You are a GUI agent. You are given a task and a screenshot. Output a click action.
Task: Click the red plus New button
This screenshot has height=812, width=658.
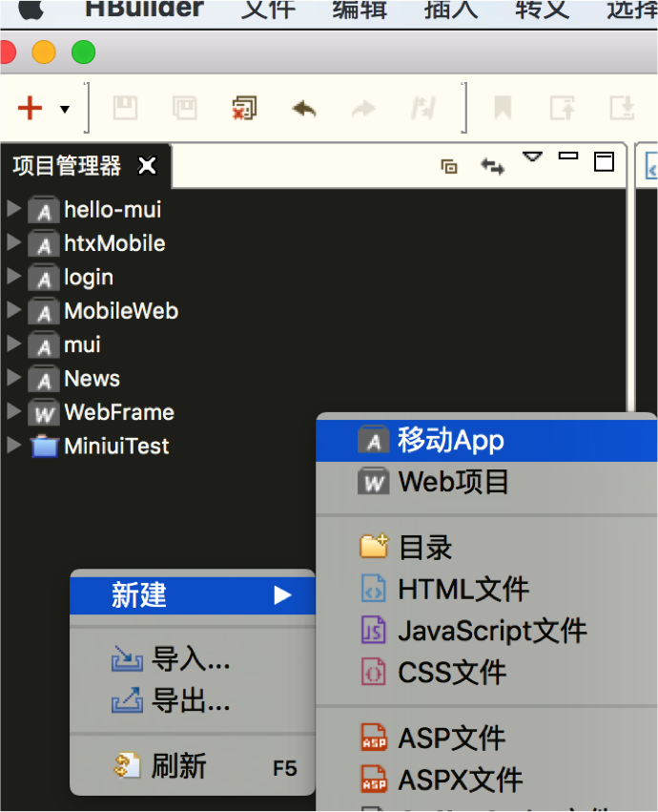click(31, 109)
